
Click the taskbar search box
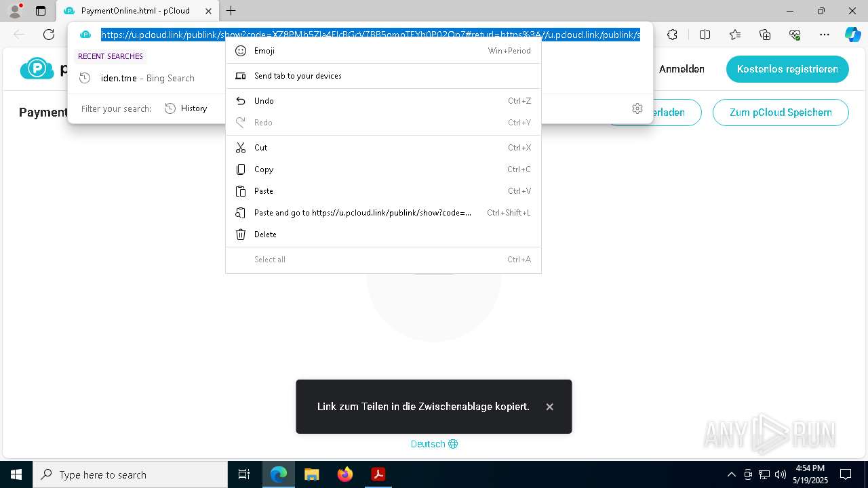(x=130, y=474)
